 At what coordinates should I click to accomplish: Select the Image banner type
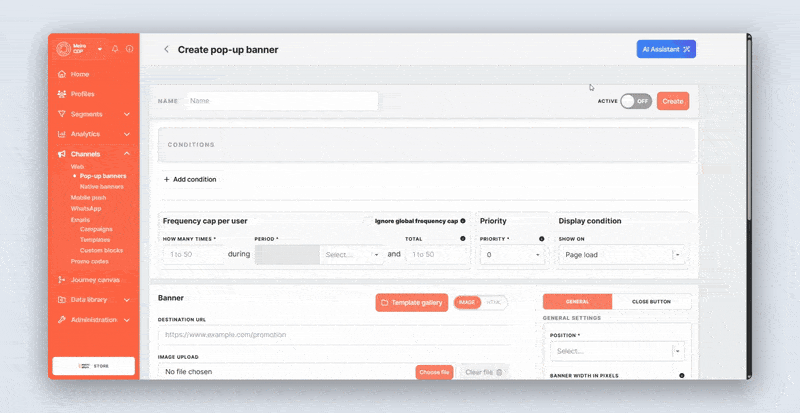click(467, 302)
